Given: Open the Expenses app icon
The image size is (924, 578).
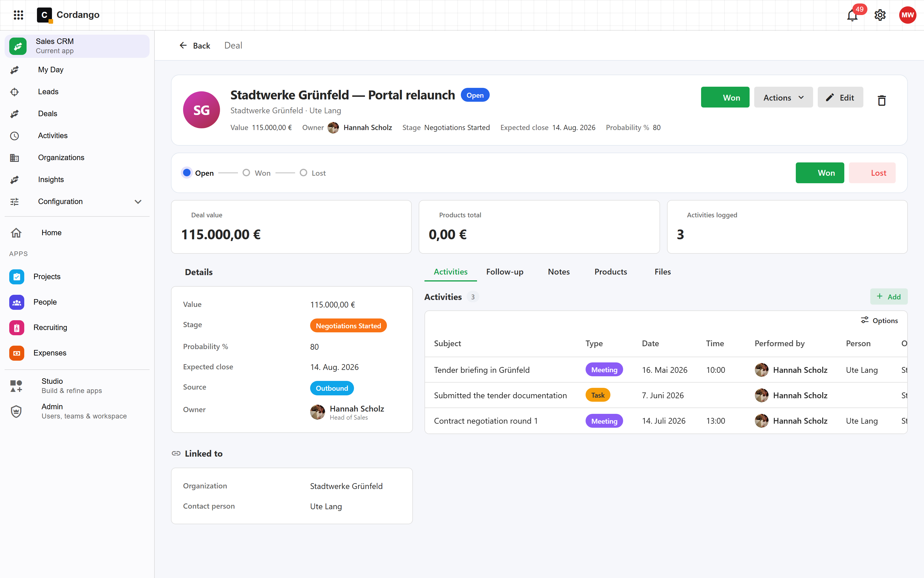Looking at the screenshot, I should pos(17,353).
